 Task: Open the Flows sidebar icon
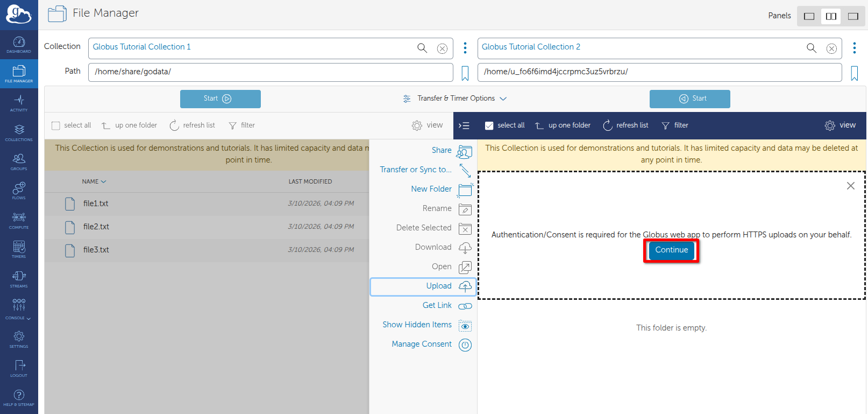(19, 191)
